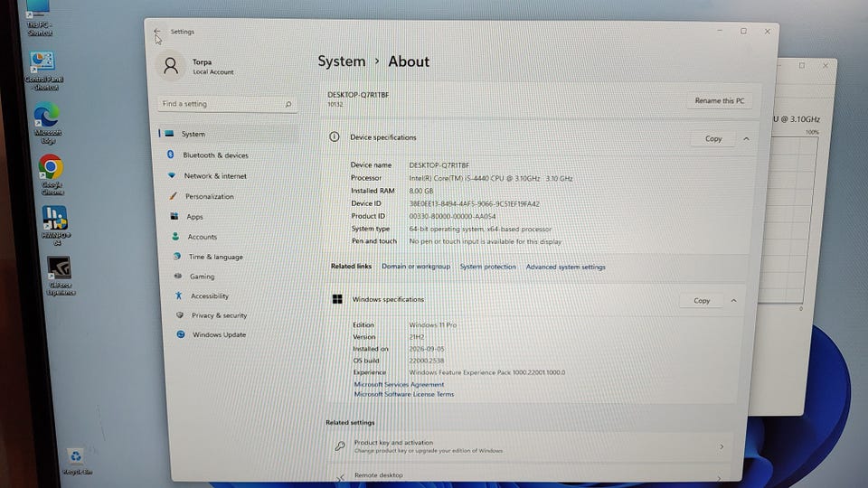Open the GeForce Experience desktop icon
Screen dimensions: 868x488
coord(61,277)
